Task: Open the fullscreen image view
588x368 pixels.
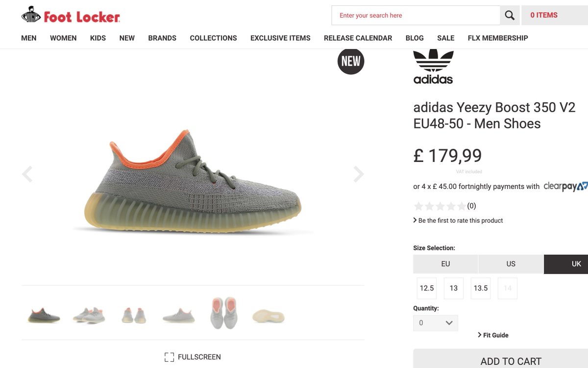Action: coord(193,357)
